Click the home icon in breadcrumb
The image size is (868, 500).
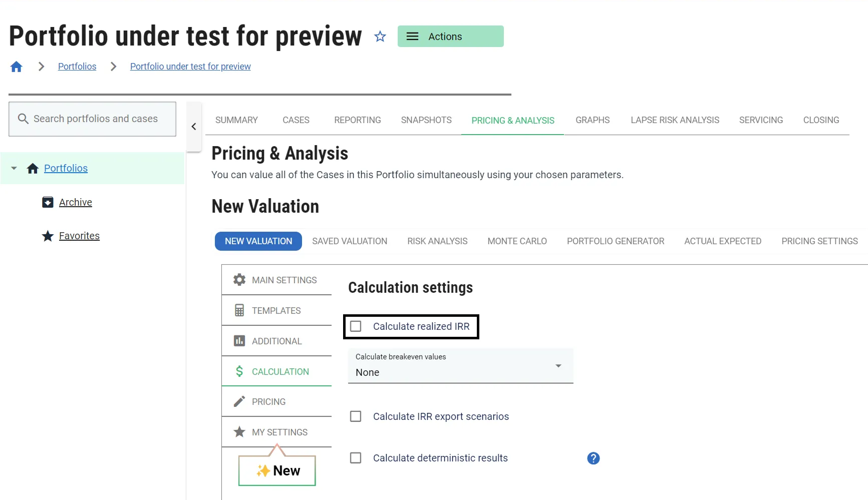click(x=17, y=67)
